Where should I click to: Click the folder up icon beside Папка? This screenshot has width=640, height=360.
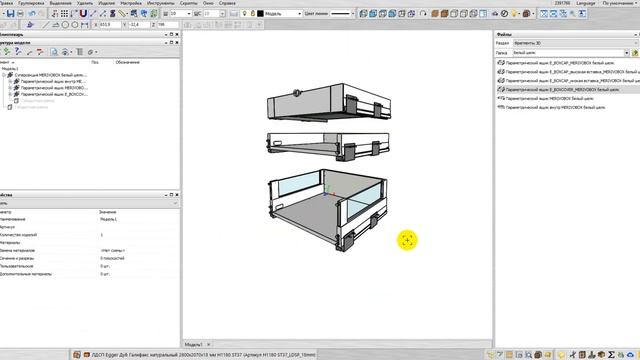click(635, 53)
